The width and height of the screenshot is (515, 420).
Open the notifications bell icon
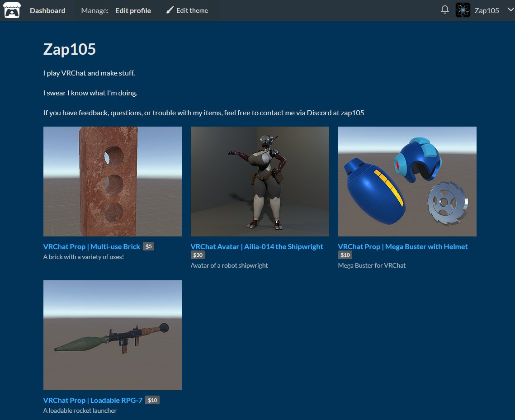pyautogui.click(x=445, y=9)
